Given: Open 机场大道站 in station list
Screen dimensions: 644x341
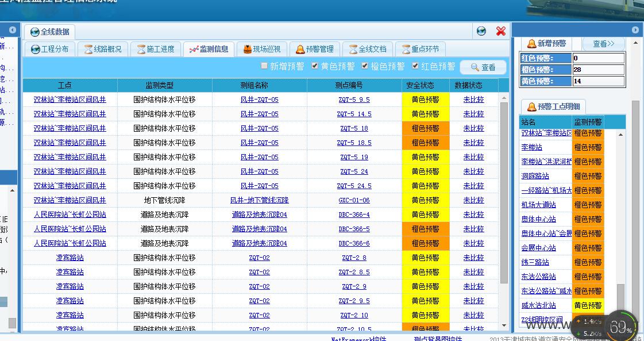Looking at the screenshot, I should click(x=538, y=205).
